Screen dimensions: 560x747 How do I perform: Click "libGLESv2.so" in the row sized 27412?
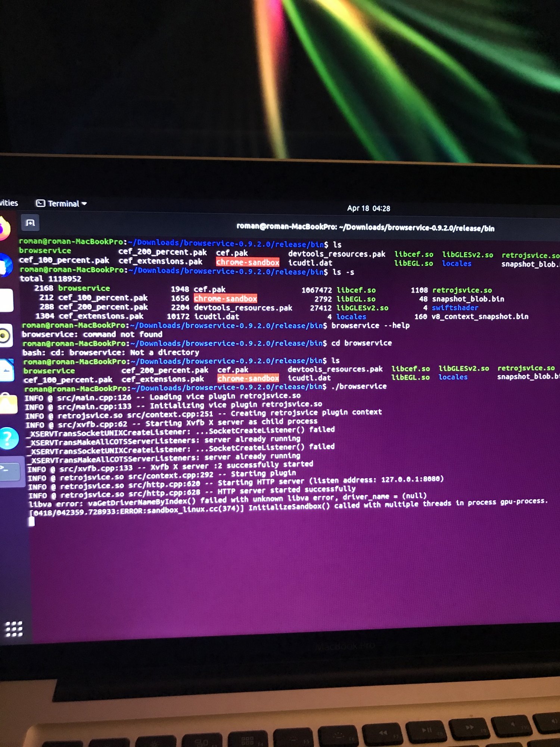(x=363, y=308)
